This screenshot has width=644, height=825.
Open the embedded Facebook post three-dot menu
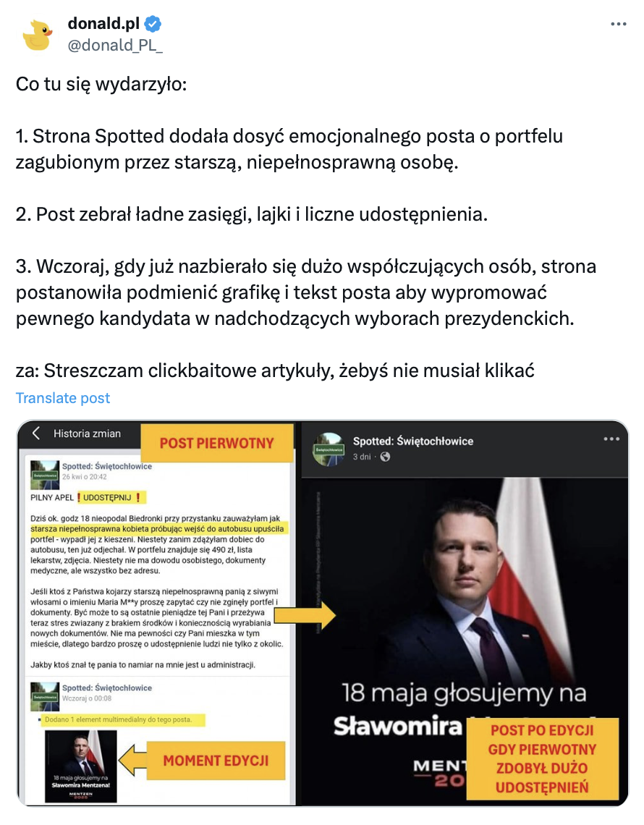point(611,439)
